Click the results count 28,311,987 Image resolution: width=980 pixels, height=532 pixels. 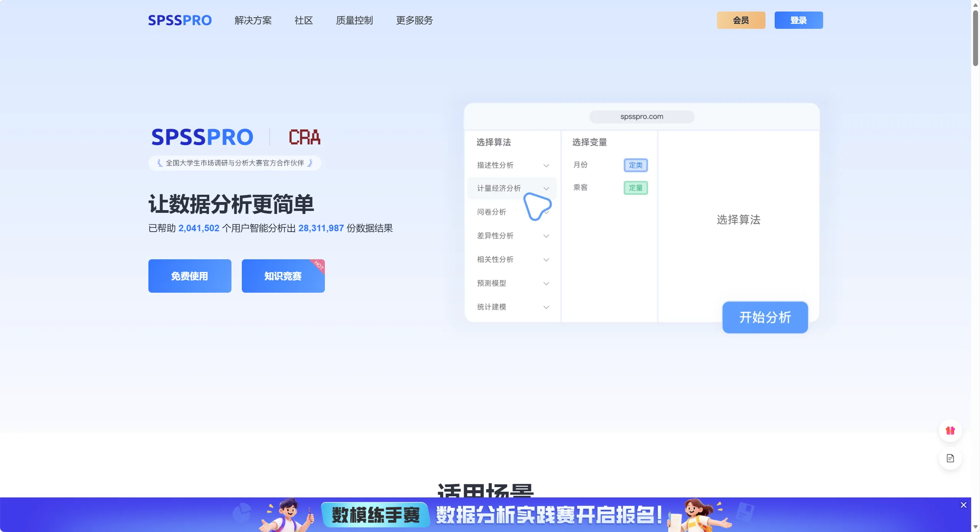[x=321, y=229]
